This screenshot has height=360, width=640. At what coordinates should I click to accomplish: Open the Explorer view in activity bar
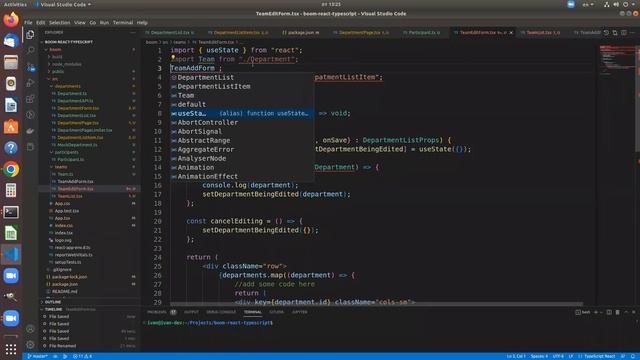tap(30, 35)
